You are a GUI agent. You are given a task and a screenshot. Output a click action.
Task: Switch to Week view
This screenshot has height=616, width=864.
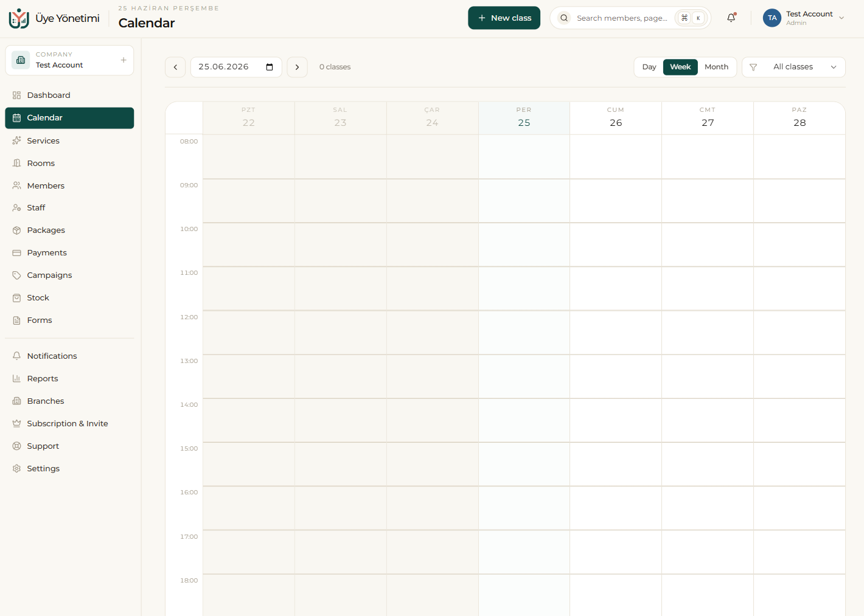(x=680, y=67)
